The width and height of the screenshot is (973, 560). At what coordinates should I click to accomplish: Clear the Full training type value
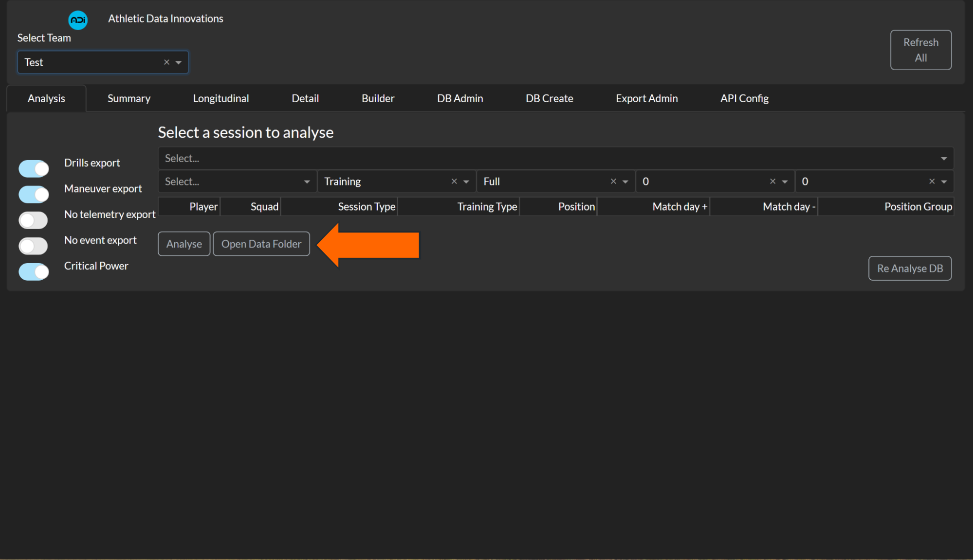613,181
